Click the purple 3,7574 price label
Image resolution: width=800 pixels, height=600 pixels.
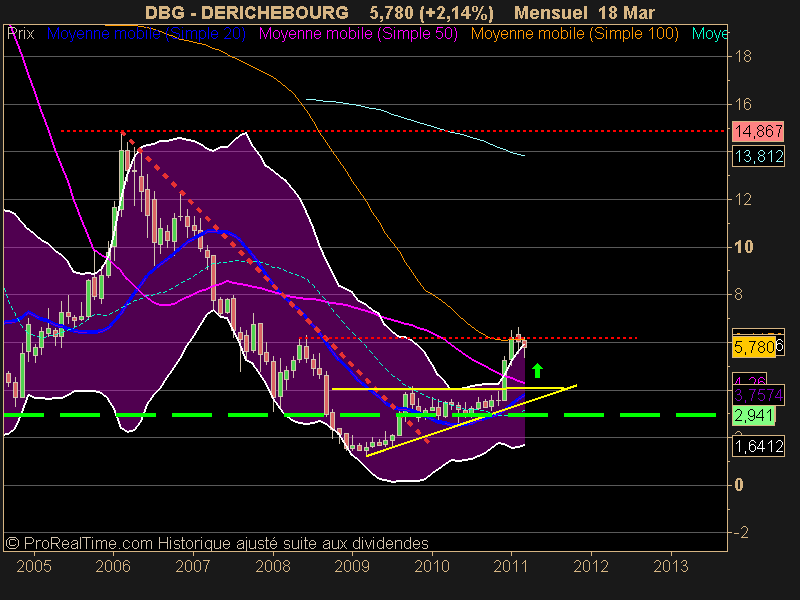pyautogui.click(x=758, y=394)
